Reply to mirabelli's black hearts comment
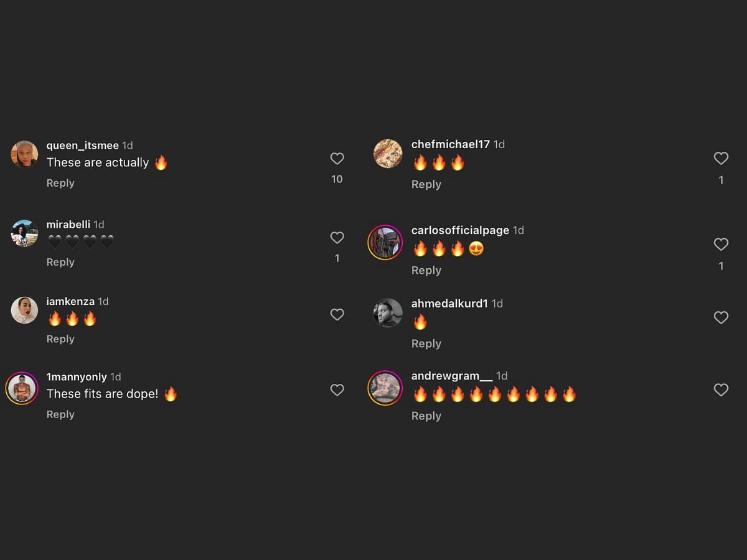The image size is (747, 560). (60, 262)
